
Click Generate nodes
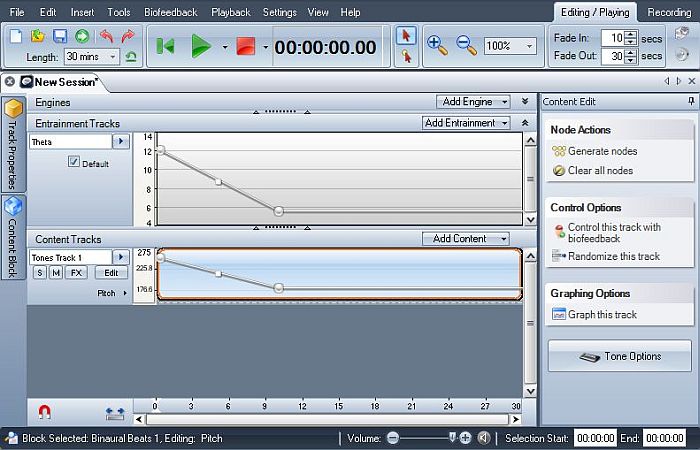pos(595,151)
